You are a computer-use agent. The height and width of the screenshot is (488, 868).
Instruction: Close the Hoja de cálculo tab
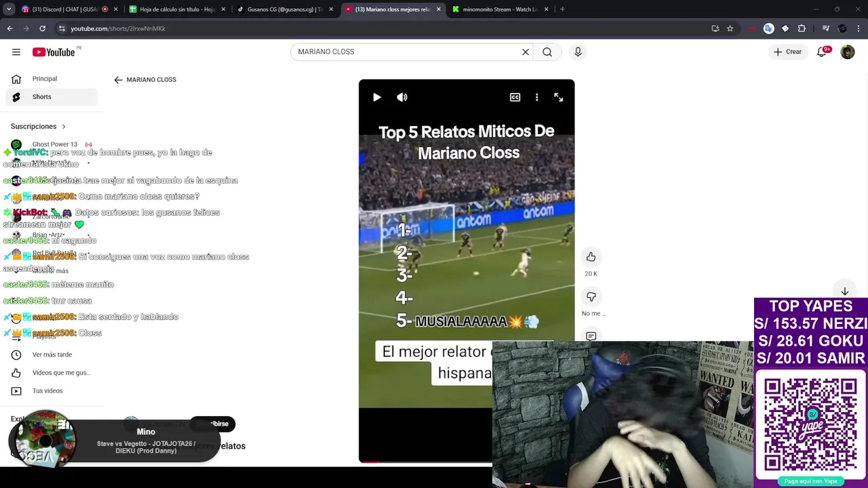[x=223, y=9]
